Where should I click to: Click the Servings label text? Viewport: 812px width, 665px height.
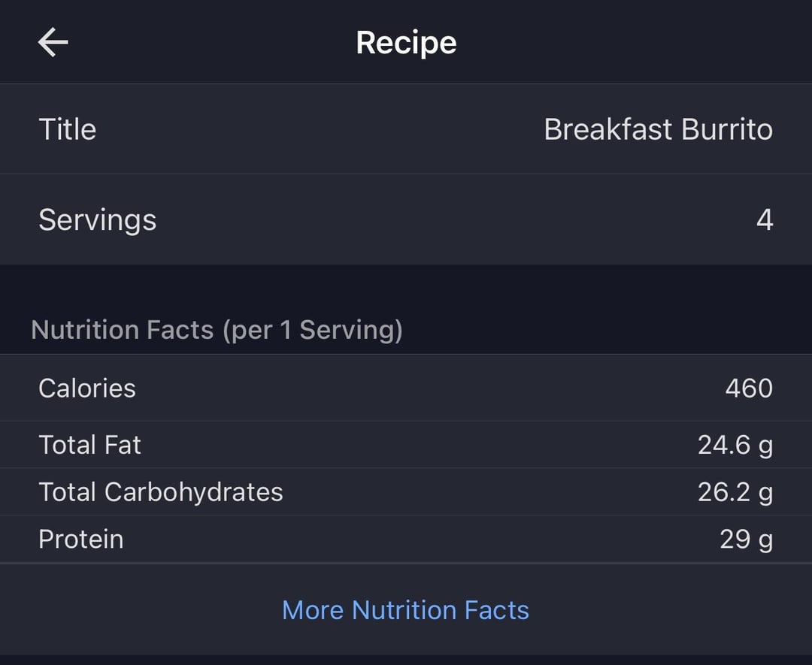pyautogui.click(x=97, y=220)
